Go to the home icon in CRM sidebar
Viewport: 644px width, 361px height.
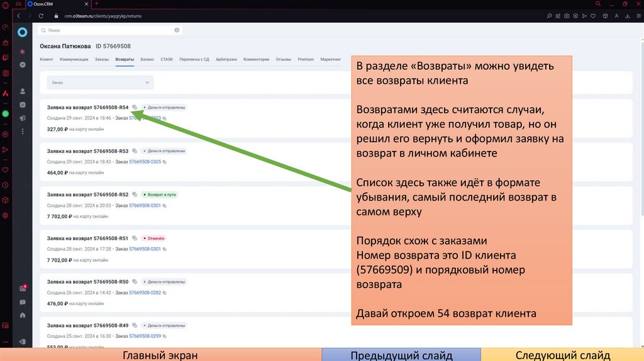(23, 316)
